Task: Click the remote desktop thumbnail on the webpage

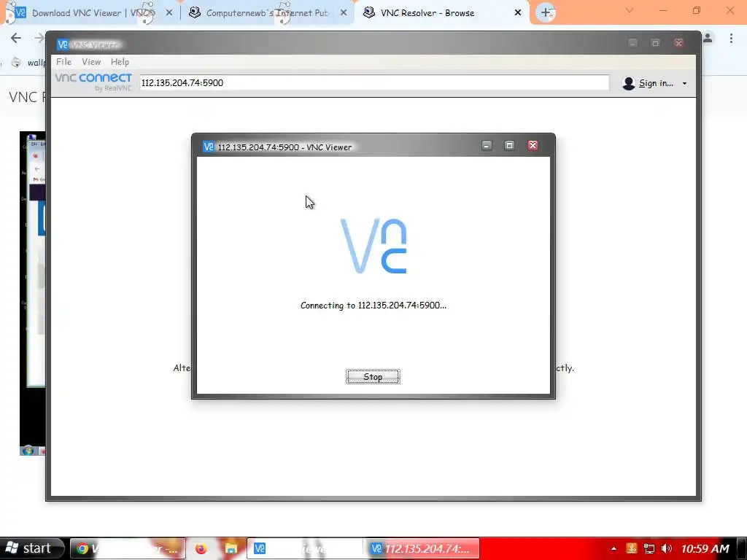Action: pos(32,293)
